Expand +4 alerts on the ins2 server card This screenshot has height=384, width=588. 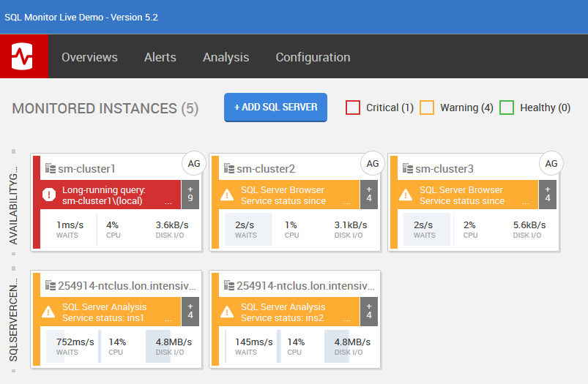pyautogui.click(x=369, y=312)
